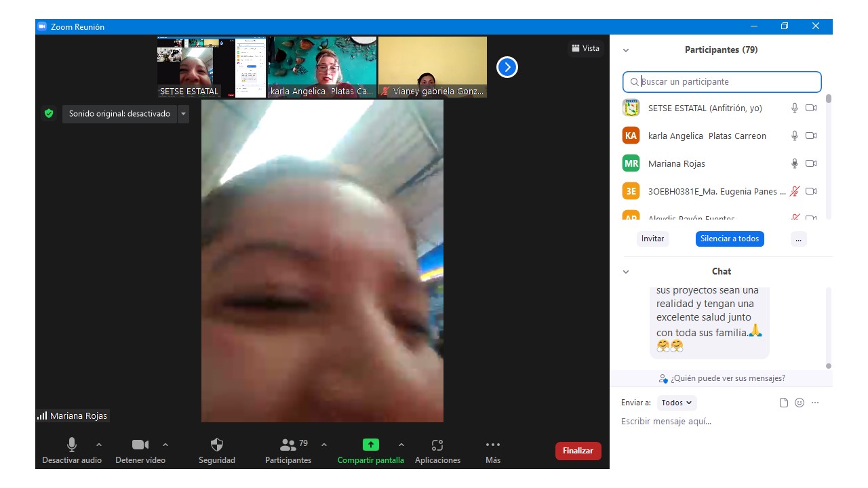The height and width of the screenshot is (488, 868).
Task: Select SETSE ESTATAL (Anfitrión, yo) row
Action: tap(722, 108)
